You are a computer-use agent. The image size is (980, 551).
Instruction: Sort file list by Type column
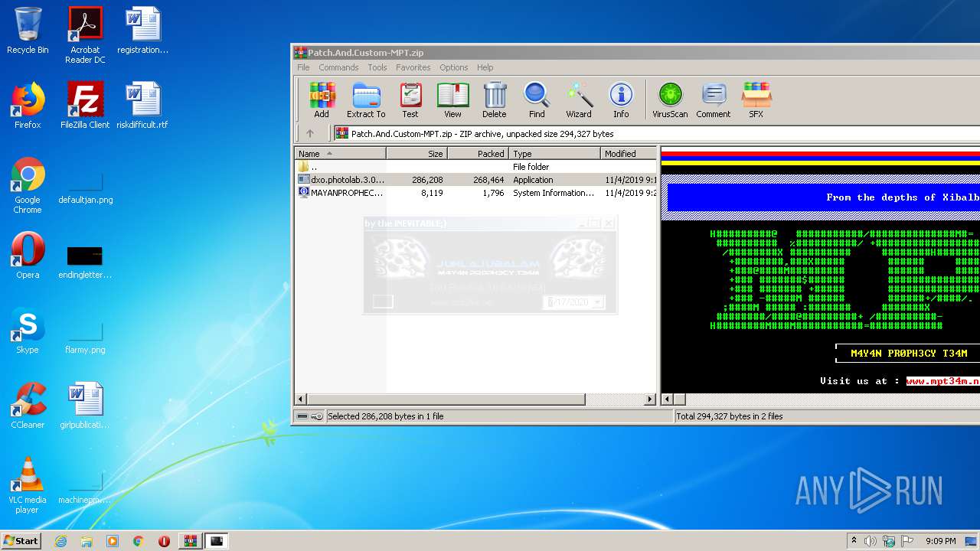(555, 154)
